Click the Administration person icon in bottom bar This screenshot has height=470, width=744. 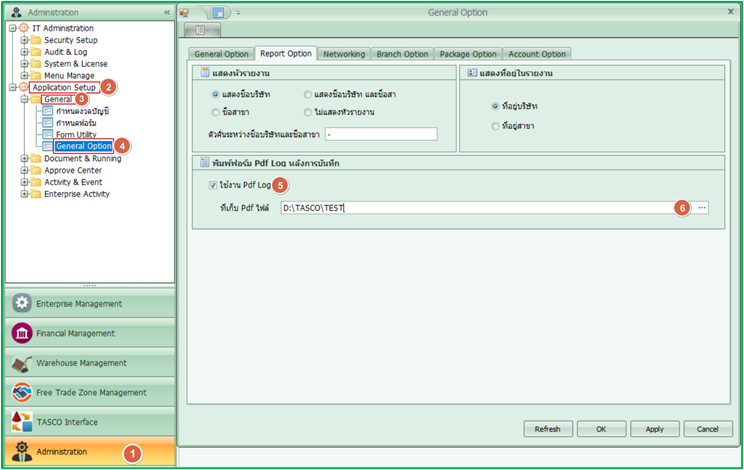pyautogui.click(x=22, y=452)
